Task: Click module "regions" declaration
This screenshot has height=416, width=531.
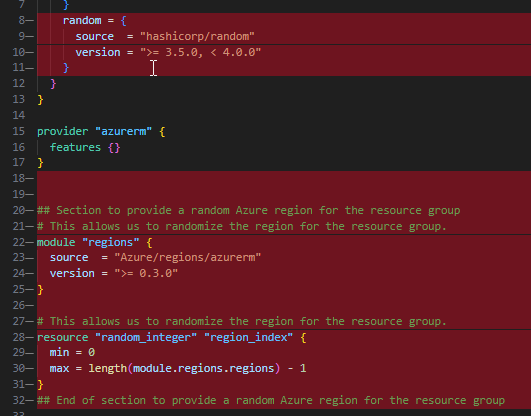Action: pos(94,242)
